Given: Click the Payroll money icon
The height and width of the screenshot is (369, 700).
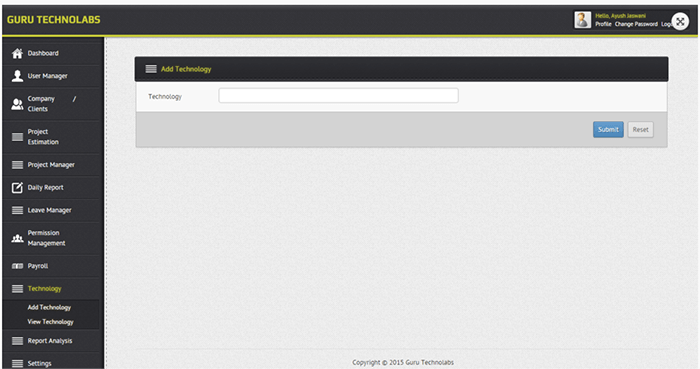Looking at the screenshot, I should (17, 266).
